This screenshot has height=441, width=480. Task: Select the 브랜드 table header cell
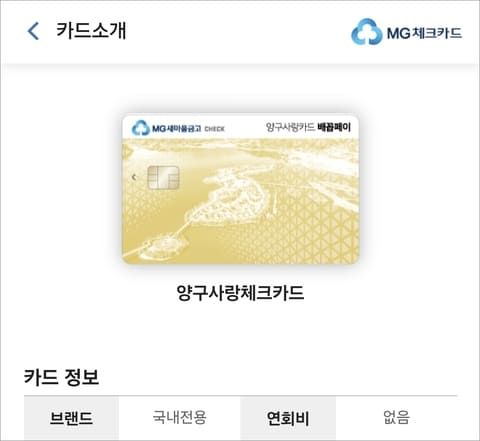coord(71,418)
